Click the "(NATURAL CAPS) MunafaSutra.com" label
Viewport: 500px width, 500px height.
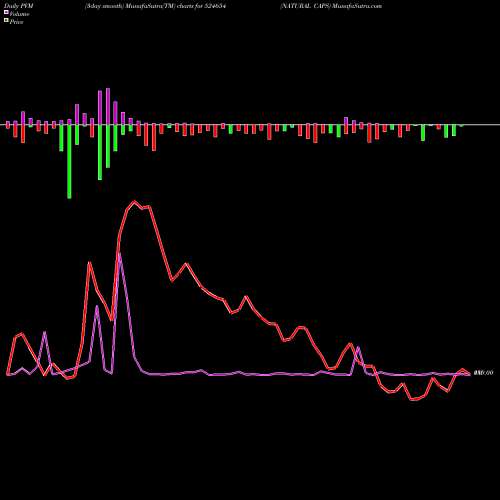click(x=331, y=6)
